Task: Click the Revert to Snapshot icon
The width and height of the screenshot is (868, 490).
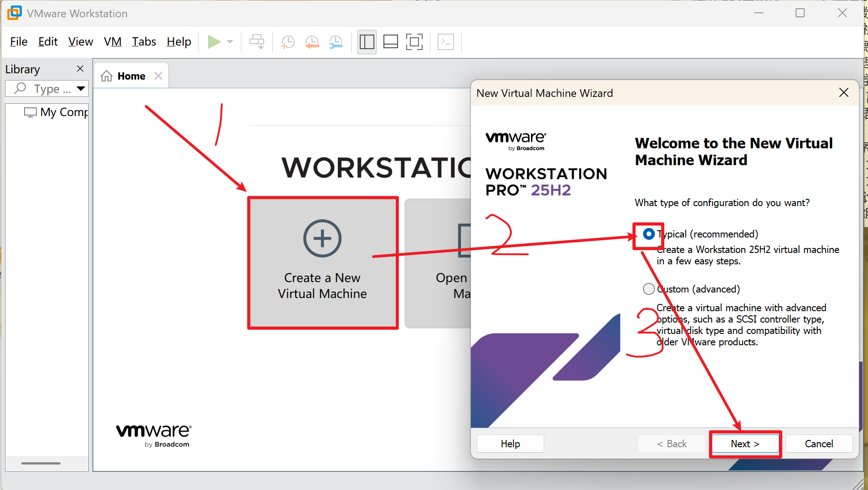Action: click(x=312, y=42)
